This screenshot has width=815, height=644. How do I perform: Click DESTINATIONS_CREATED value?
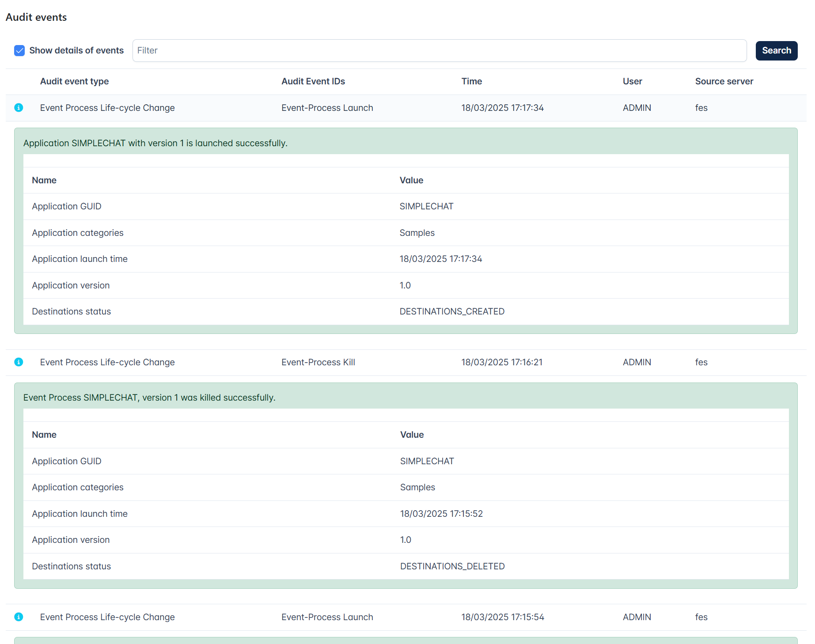coord(452,311)
